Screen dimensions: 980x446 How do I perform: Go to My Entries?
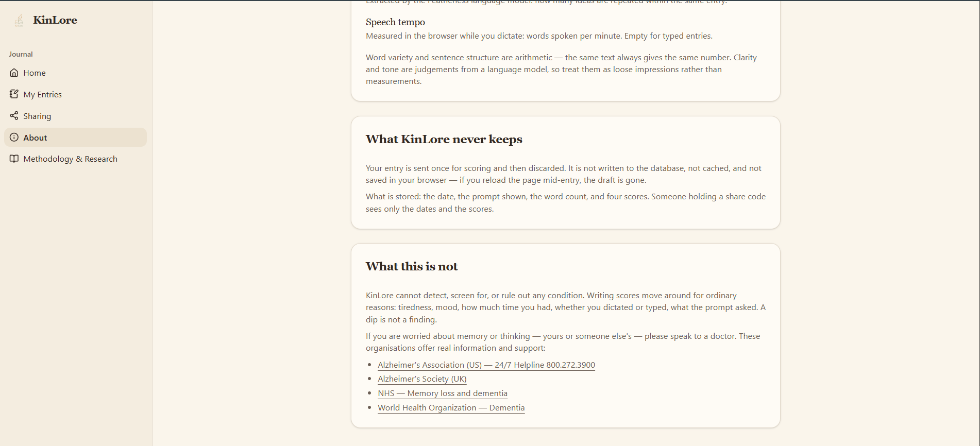point(75,94)
